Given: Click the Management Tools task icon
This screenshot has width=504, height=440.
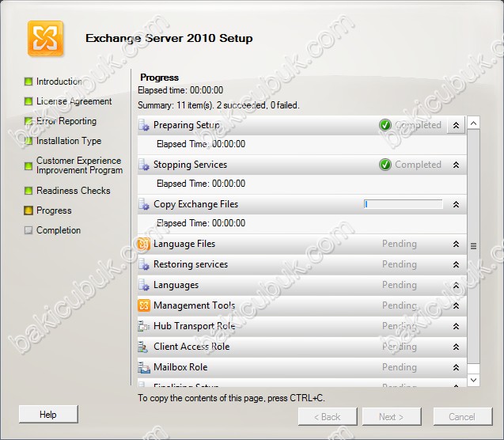Looking at the screenshot, I should coord(144,305).
